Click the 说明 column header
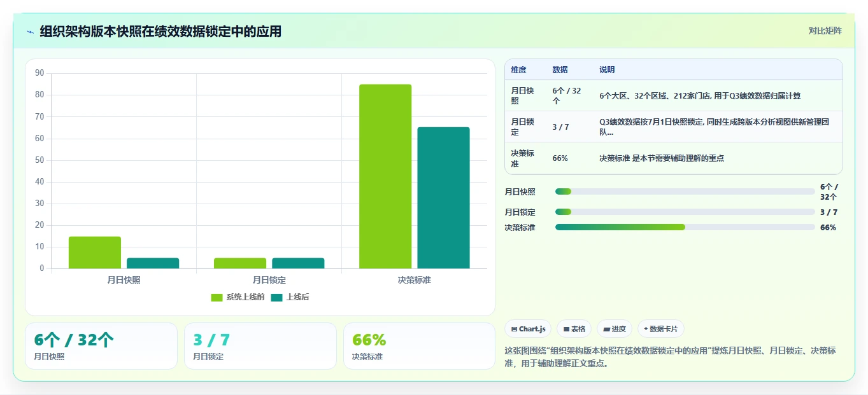Image resolution: width=868 pixels, height=395 pixels. point(607,70)
